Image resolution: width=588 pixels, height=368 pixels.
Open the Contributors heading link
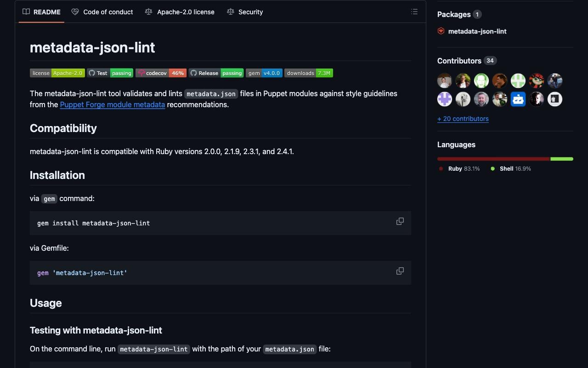coord(459,61)
